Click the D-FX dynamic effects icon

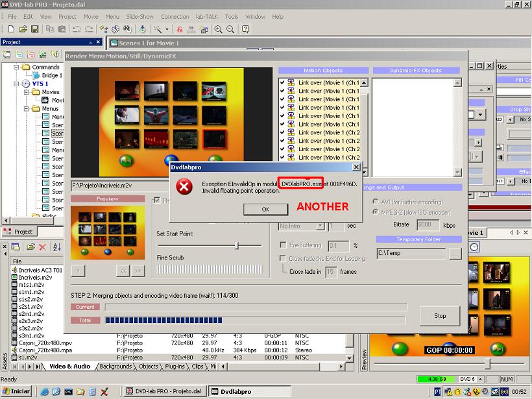[x=191, y=29]
